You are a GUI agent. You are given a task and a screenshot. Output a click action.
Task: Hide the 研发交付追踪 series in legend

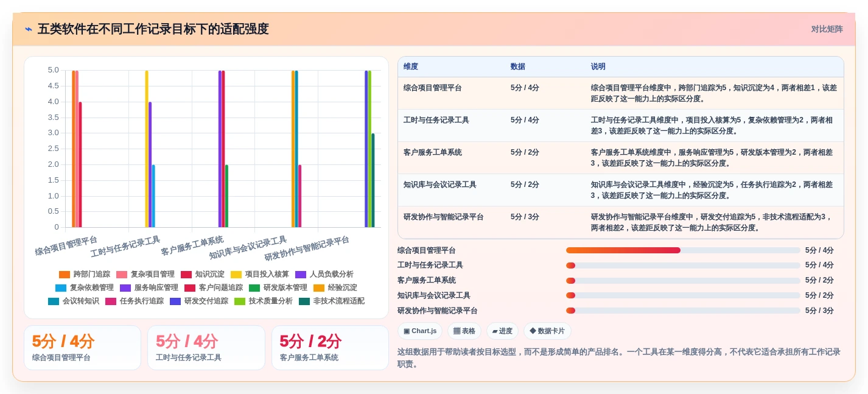coord(199,301)
